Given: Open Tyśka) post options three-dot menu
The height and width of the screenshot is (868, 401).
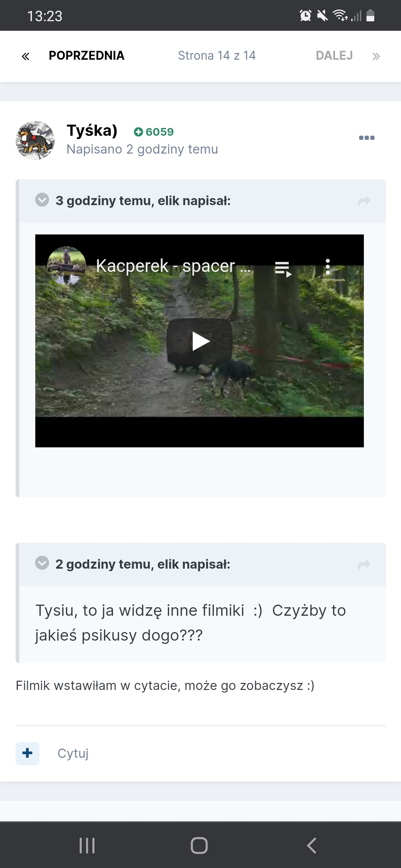Looking at the screenshot, I should pos(366,138).
